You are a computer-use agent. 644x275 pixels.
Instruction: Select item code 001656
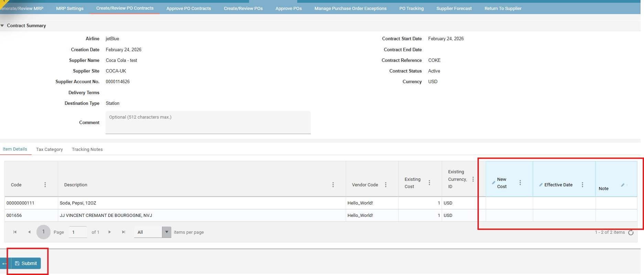(14, 215)
